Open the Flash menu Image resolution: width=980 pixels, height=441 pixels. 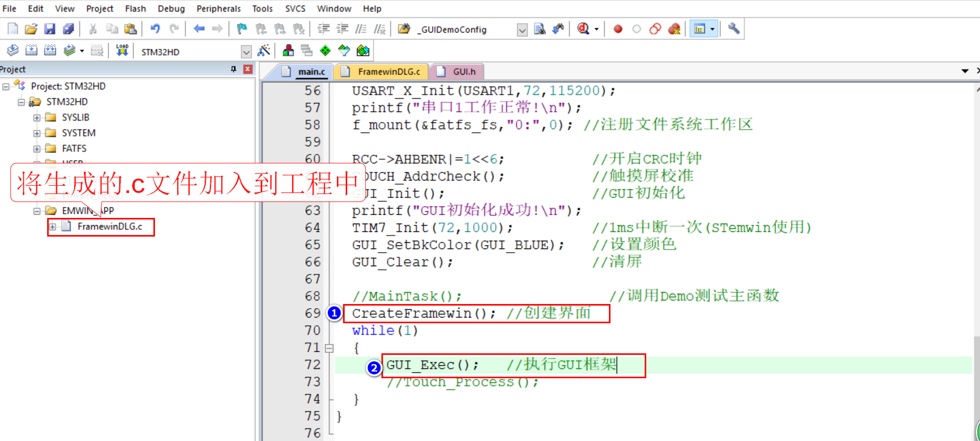point(135,8)
